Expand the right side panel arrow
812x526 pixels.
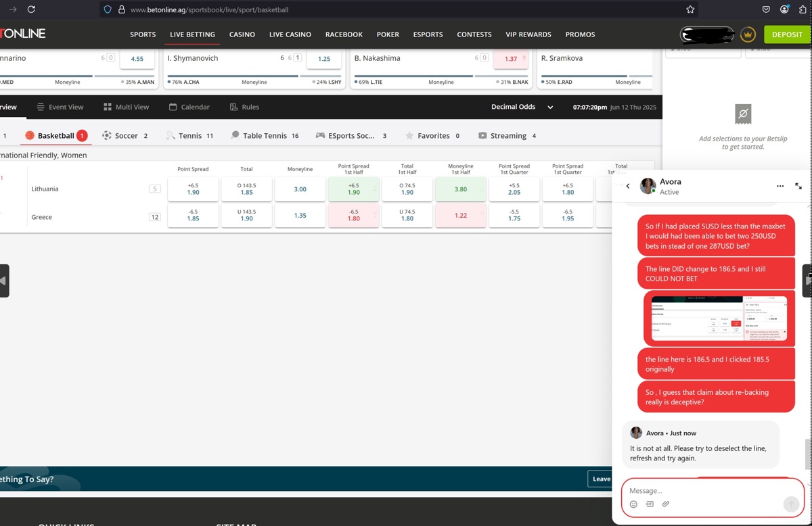tap(807, 281)
